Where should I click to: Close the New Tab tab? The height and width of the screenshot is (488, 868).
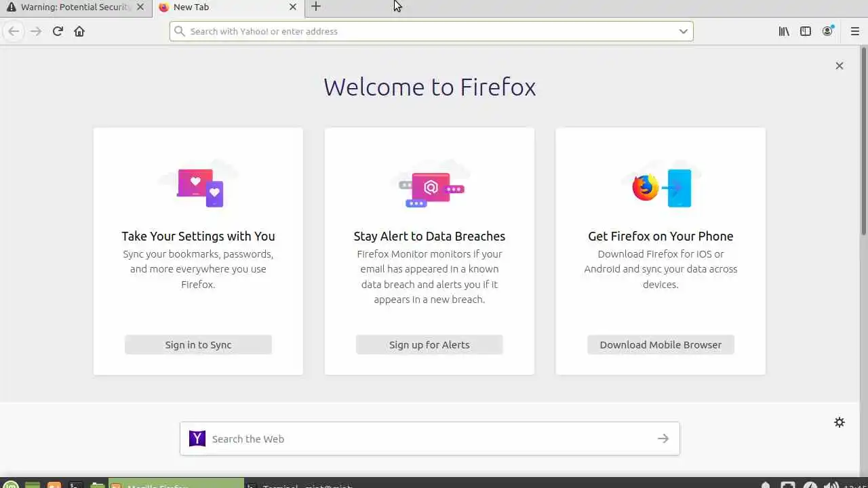(293, 7)
